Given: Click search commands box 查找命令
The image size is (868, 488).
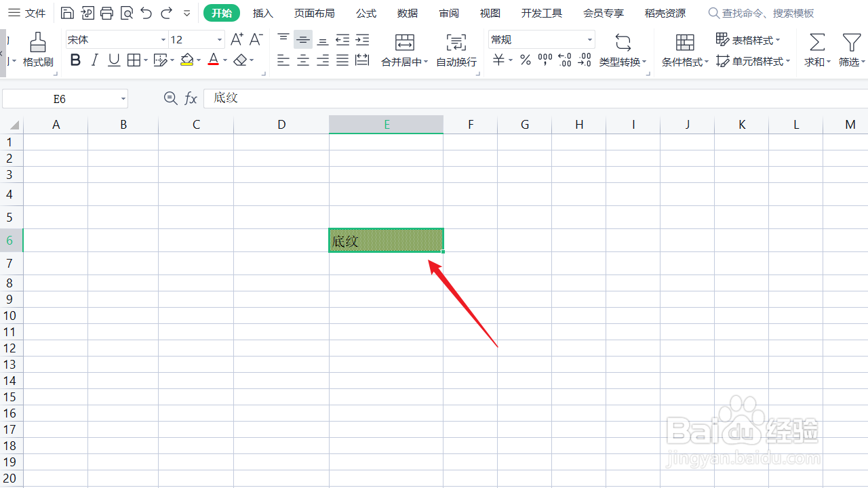Looking at the screenshot, I should (x=761, y=13).
